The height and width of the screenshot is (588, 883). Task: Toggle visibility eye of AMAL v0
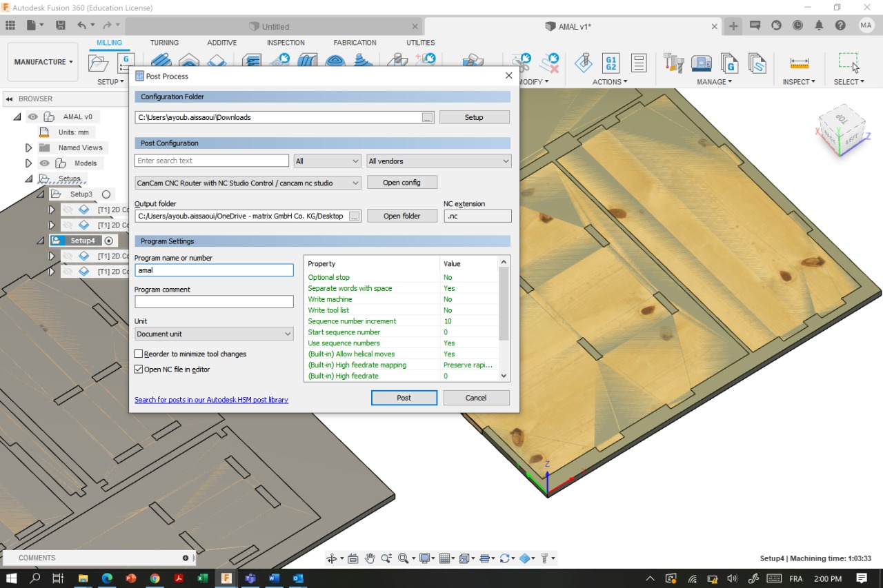pyautogui.click(x=32, y=116)
